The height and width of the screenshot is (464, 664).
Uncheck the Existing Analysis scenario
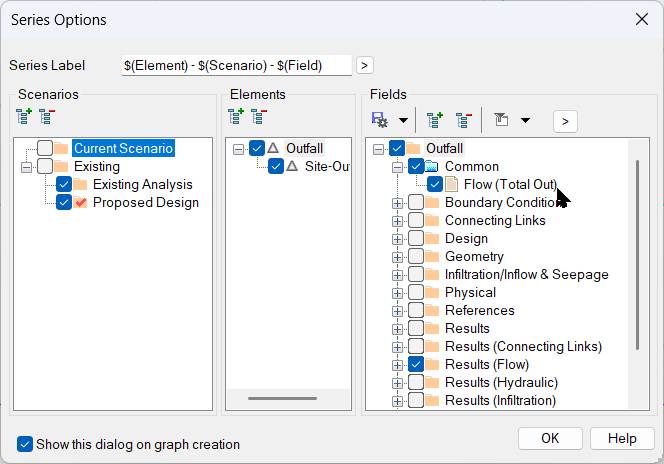coord(64,185)
